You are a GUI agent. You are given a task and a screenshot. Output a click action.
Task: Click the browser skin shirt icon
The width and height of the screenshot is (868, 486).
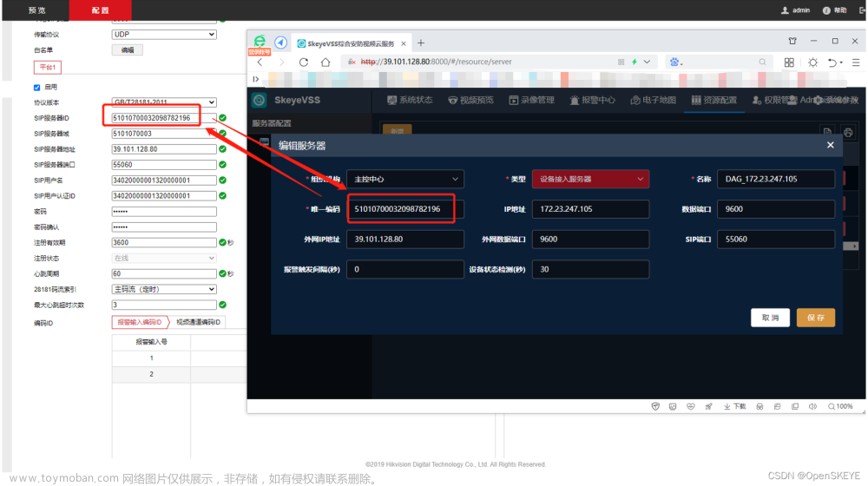(x=792, y=41)
